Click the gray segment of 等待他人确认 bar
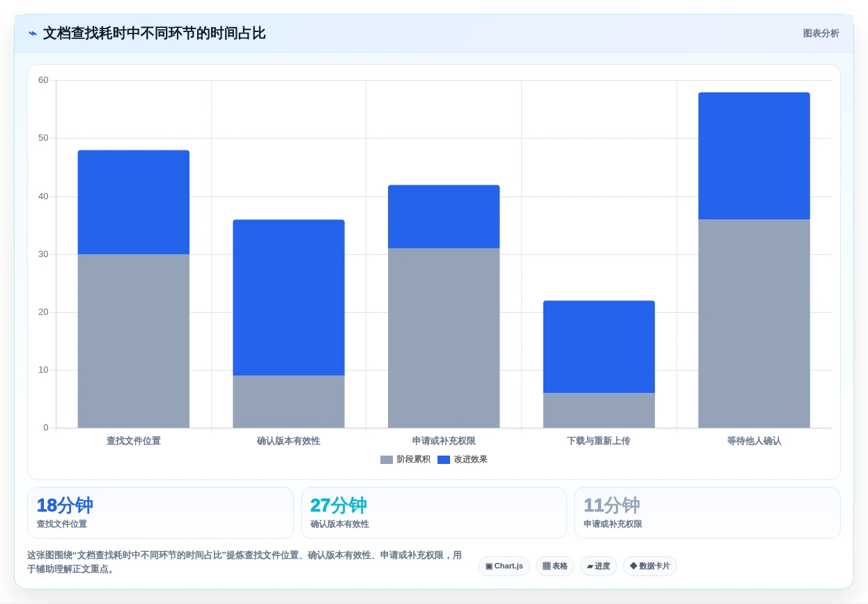The width and height of the screenshot is (868, 604). click(x=754, y=324)
